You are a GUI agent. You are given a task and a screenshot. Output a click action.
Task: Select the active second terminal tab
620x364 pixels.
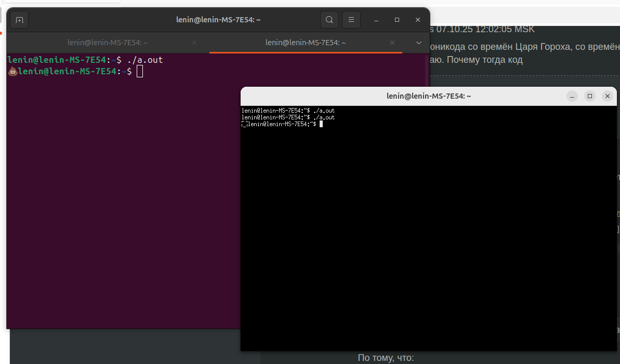[305, 43]
